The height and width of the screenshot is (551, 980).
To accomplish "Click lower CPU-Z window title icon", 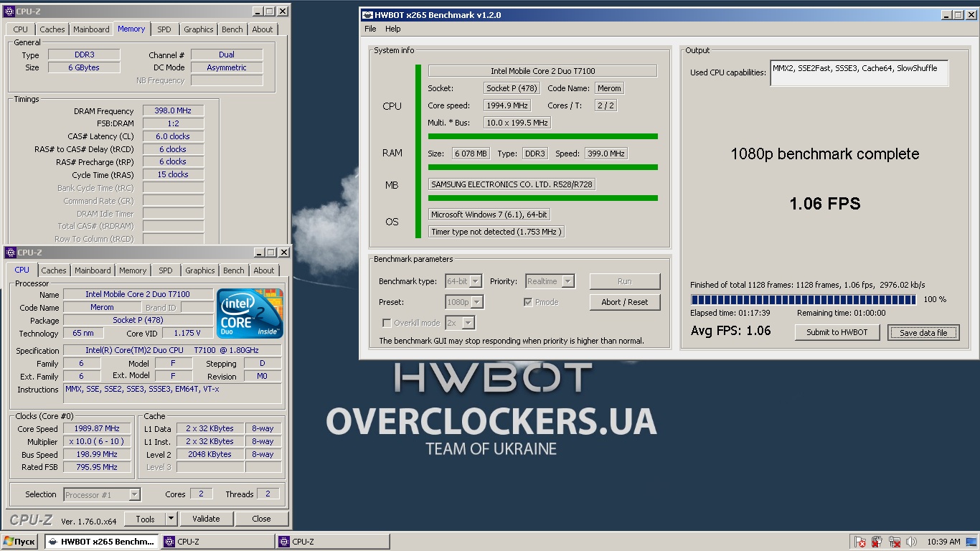I will 10,253.
